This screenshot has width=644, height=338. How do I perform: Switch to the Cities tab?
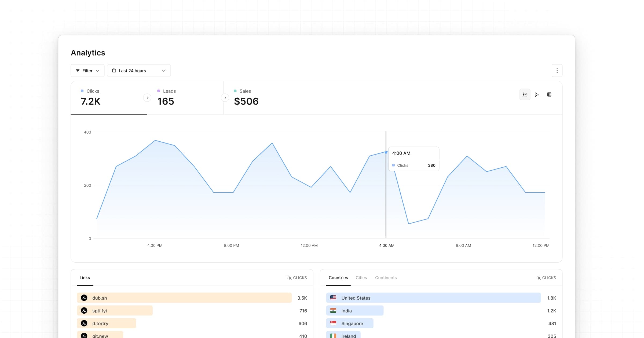[x=361, y=278]
